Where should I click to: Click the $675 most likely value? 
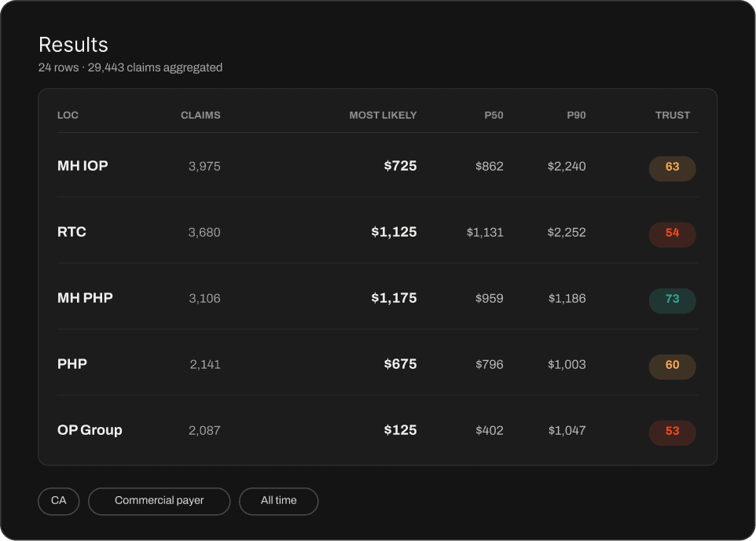400,364
